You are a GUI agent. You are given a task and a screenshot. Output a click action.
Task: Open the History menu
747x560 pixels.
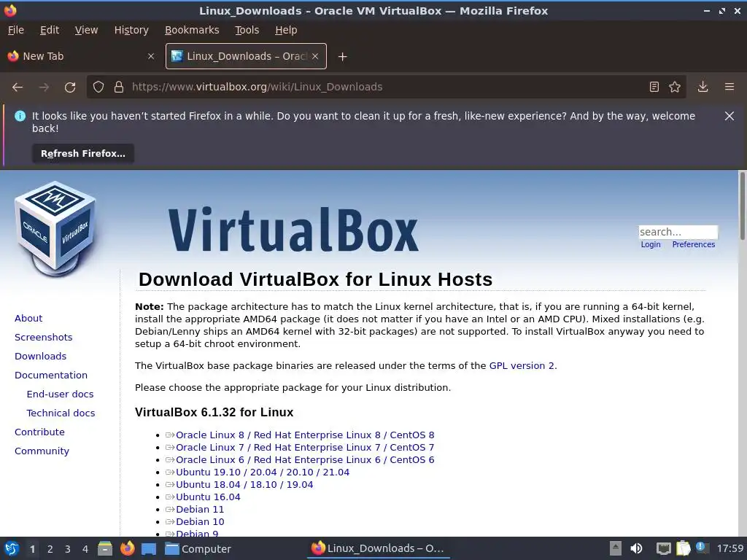131,30
